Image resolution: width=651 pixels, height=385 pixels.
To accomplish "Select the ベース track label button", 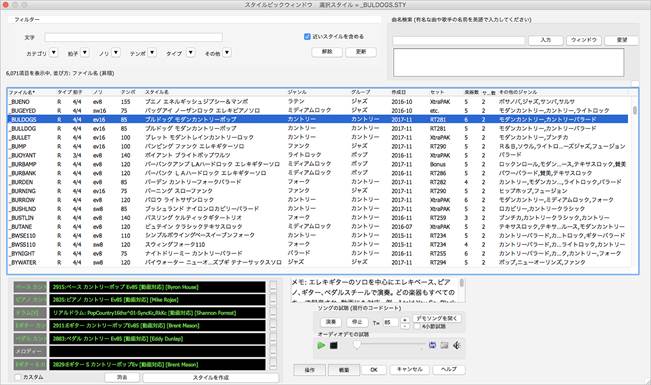I will (x=30, y=287).
